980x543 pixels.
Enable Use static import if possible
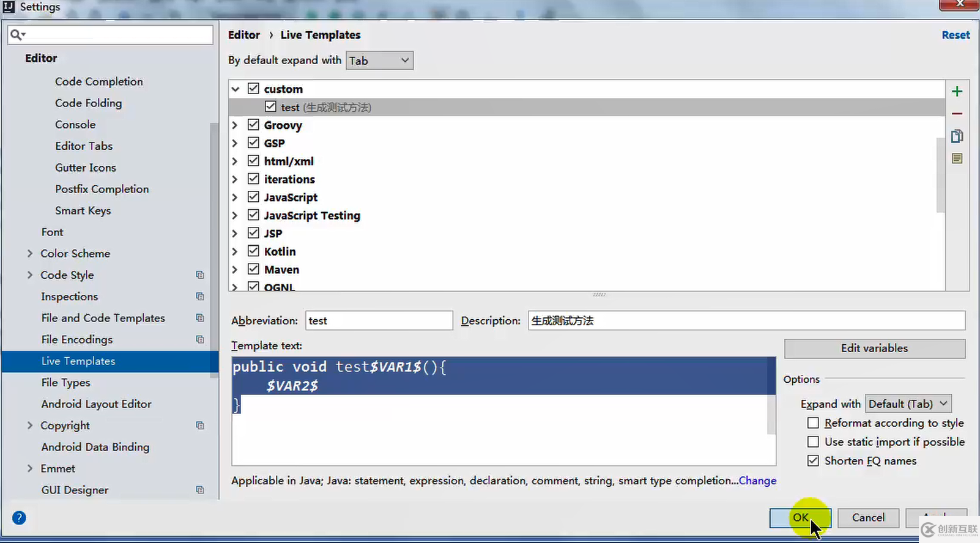pyautogui.click(x=813, y=441)
